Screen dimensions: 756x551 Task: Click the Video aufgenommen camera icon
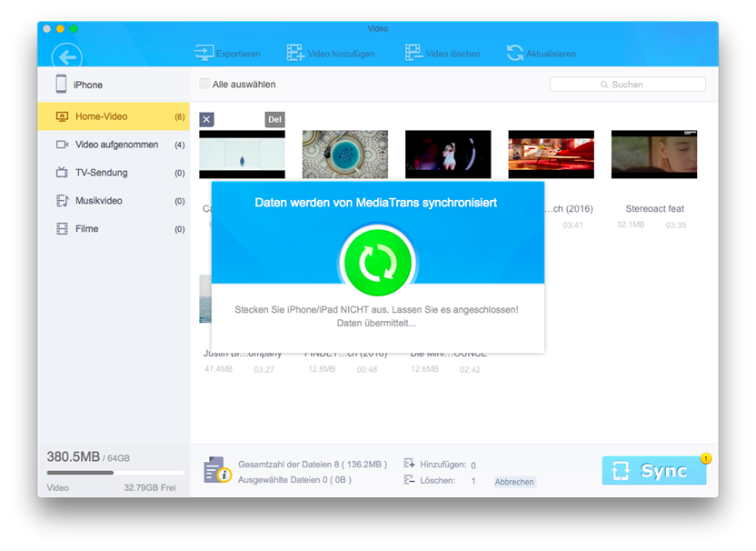coord(62,145)
